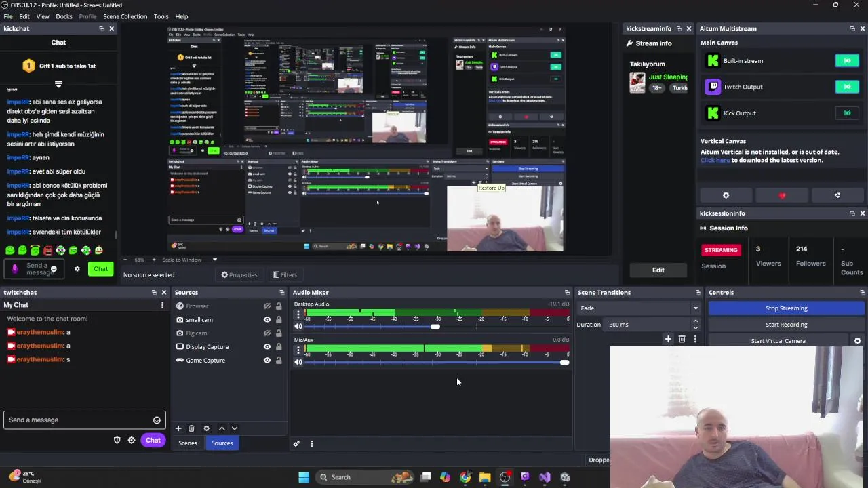This screenshot has width=868, height=488.
Task: Mute the Desktop Audio channel
Action: click(x=298, y=327)
